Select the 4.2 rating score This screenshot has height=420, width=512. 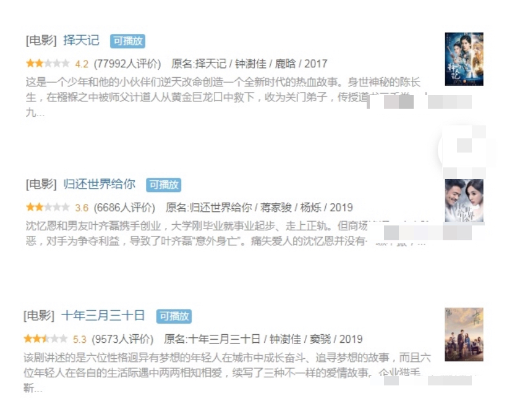(x=82, y=64)
